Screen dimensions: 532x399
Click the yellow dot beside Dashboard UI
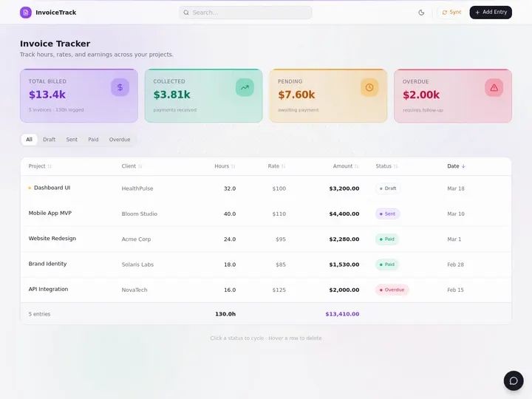(x=30, y=188)
